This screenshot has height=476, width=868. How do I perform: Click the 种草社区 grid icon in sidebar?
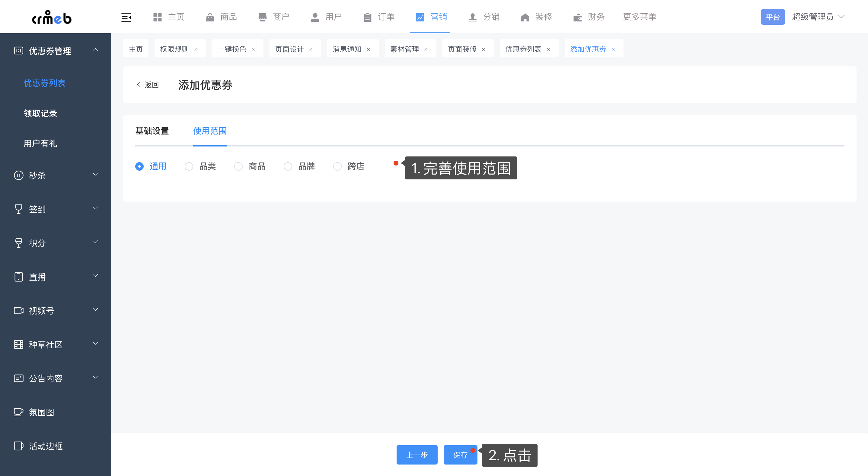18,344
